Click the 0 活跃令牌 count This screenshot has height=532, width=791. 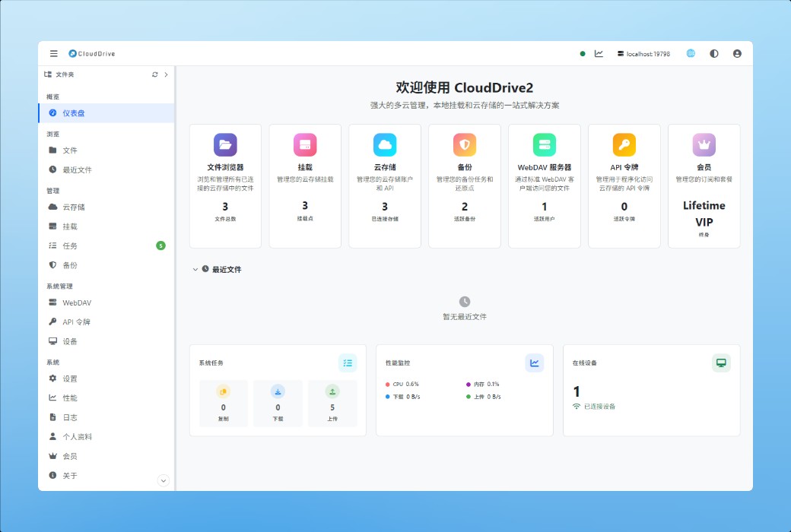pyautogui.click(x=624, y=207)
